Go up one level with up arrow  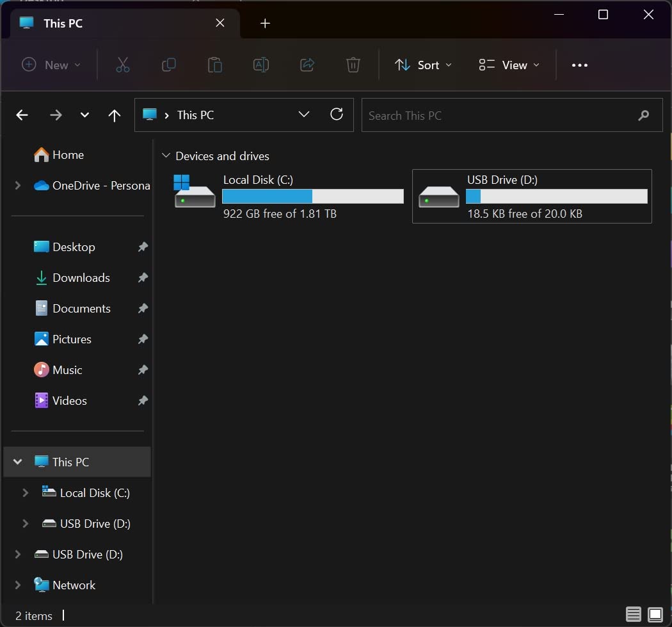pyautogui.click(x=114, y=115)
